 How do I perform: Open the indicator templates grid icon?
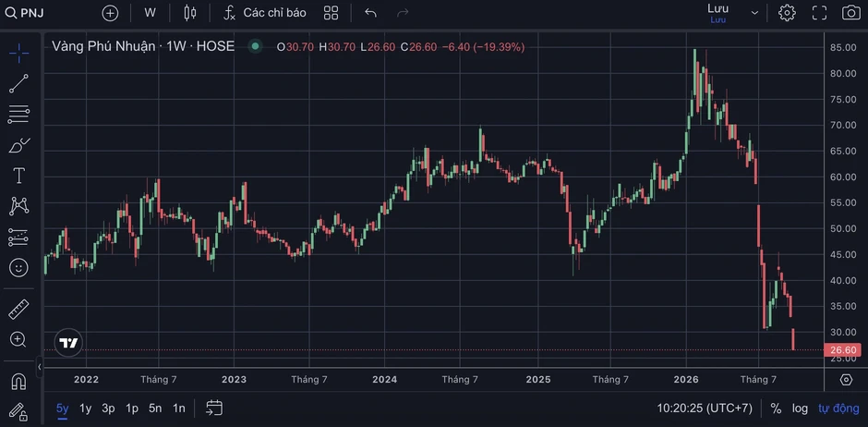tap(331, 13)
